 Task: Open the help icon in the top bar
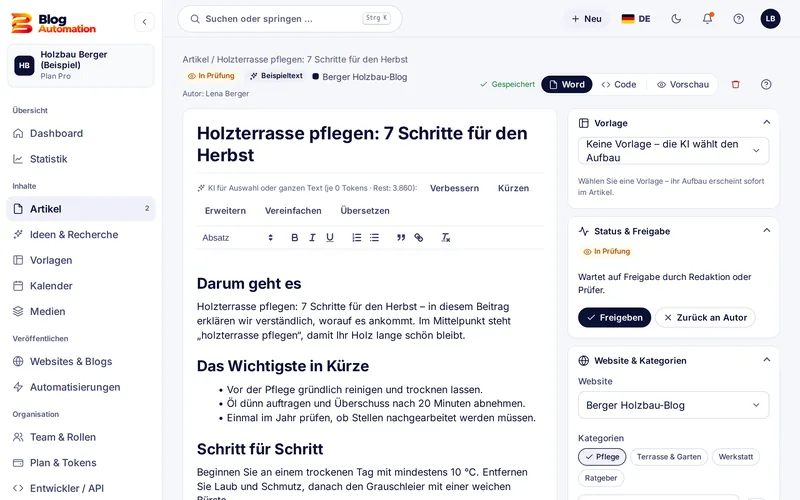[738, 19]
